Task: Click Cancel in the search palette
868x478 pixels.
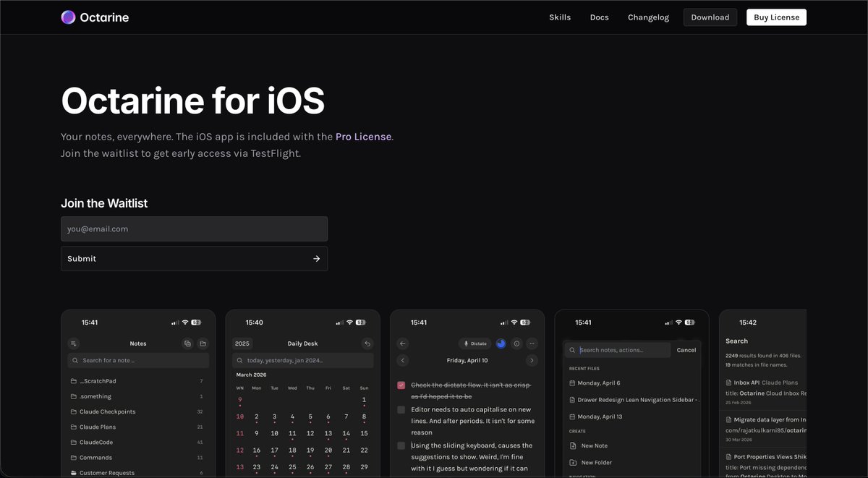Action: [x=686, y=350]
